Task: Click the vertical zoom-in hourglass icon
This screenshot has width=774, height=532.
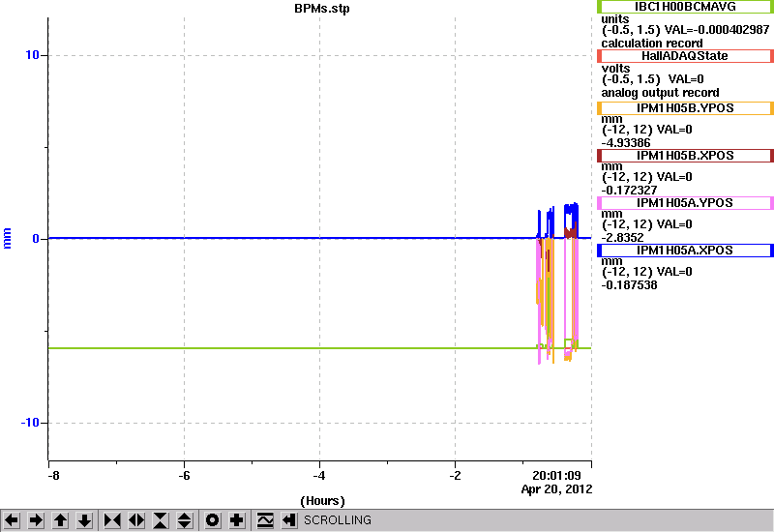Action: click(x=161, y=520)
